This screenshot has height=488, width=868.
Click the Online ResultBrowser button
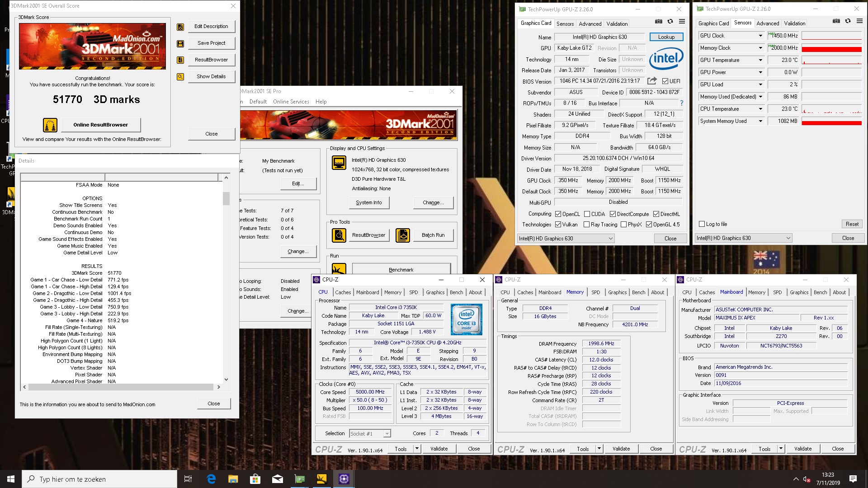click(x=100, y=125)
